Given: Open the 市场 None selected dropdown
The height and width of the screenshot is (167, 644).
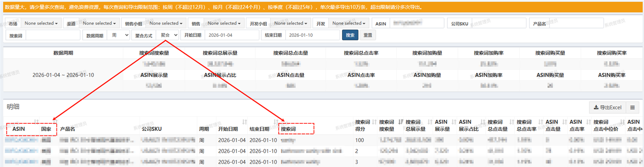Looking at the screenshot, I should 41,23.
